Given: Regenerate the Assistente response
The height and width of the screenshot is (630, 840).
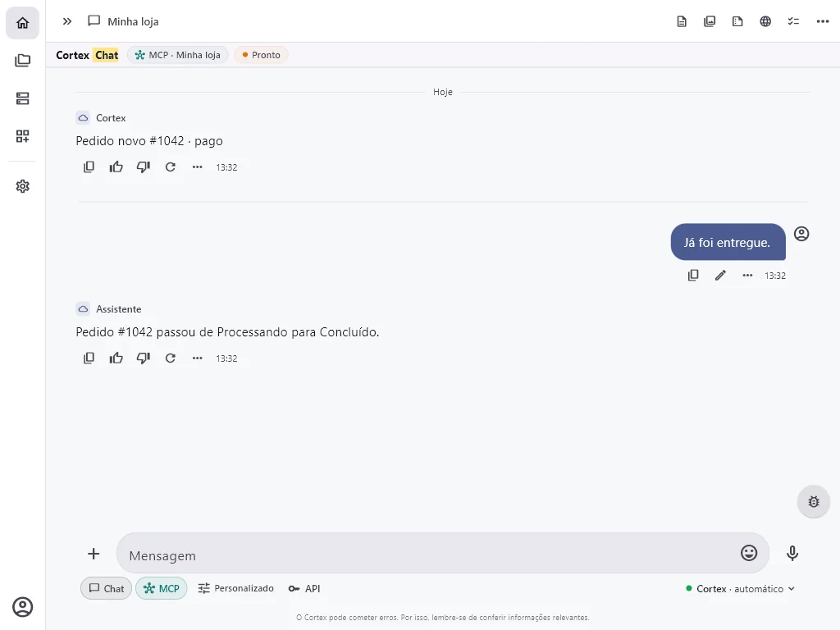Looking at the screenshot, I should [171, 358].
